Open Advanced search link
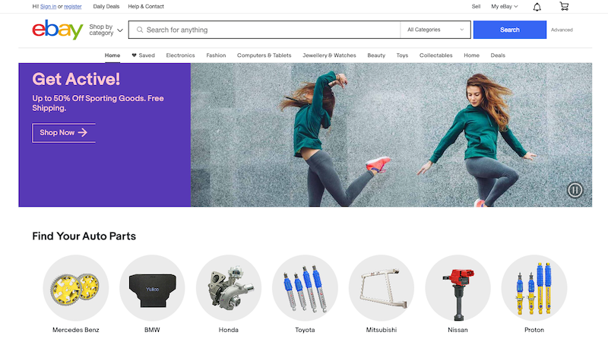The height and width of the screenshot is (364, 608). [x=562, y=30]
